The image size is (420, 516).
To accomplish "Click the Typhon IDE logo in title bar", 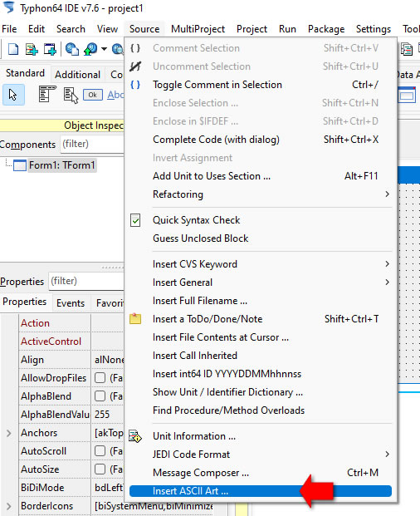I will pyautogui.click(x=8, y=7).
